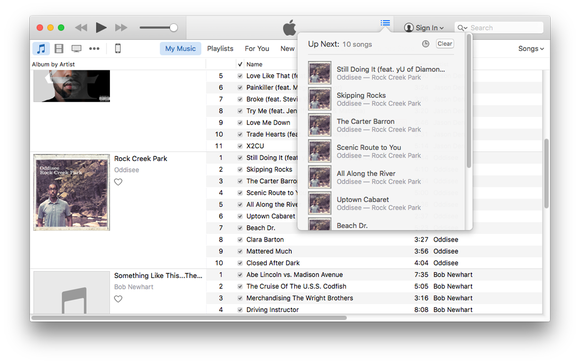The height and width of the screenshot is (363, 580).
Task: Uncheck the Beach Dr. library checkbox
Action: pos(240,228)
